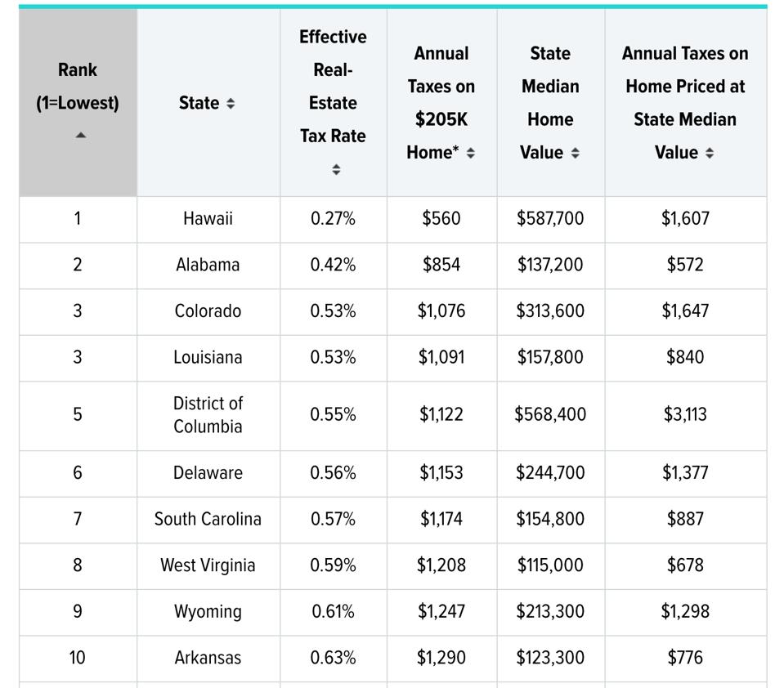Sort by State Median Home Value arrows
The image size is (784, 688).
576,154
